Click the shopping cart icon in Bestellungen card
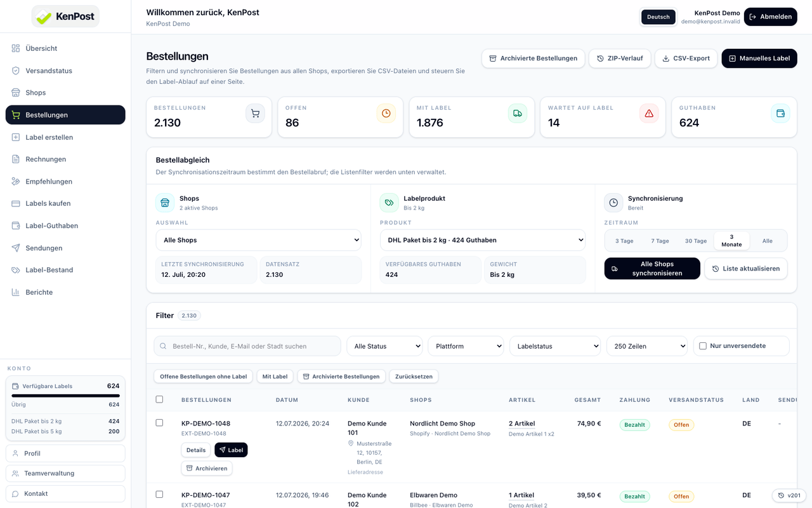 pyautogui.click(x=255, y=114)
